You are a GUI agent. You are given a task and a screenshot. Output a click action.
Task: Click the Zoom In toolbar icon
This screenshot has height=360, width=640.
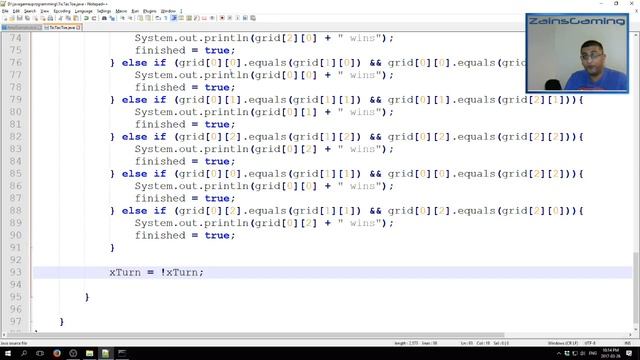coord(123,18)
